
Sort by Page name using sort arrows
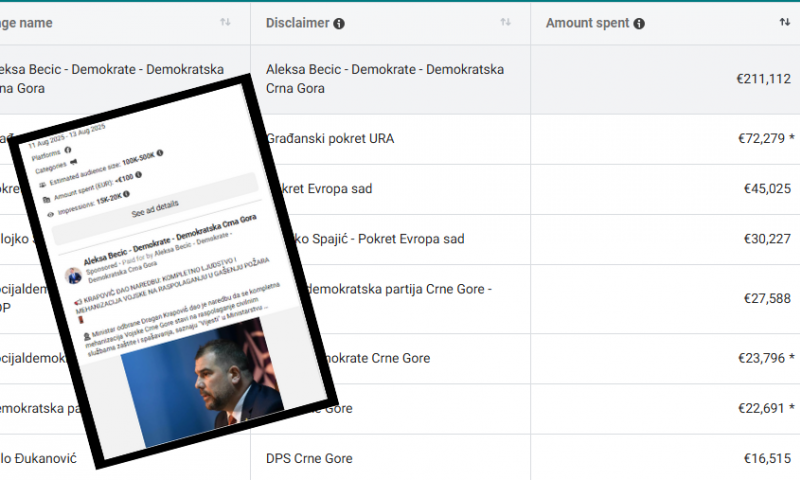click(225, 22)
